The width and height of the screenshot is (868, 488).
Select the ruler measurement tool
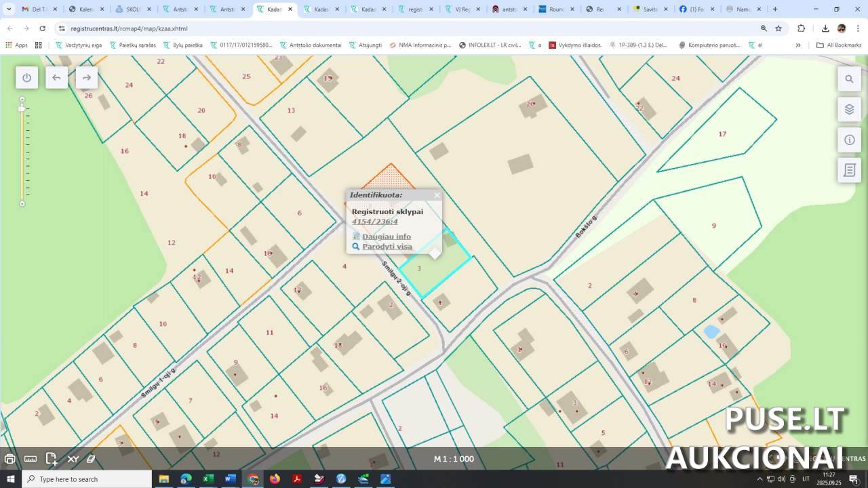[31, 459]
